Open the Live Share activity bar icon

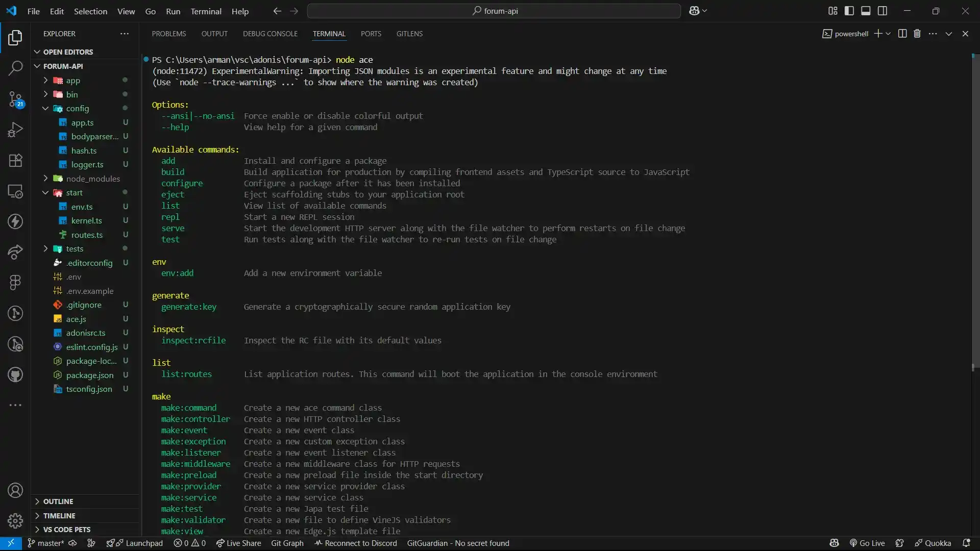click(x=15, y=252)
